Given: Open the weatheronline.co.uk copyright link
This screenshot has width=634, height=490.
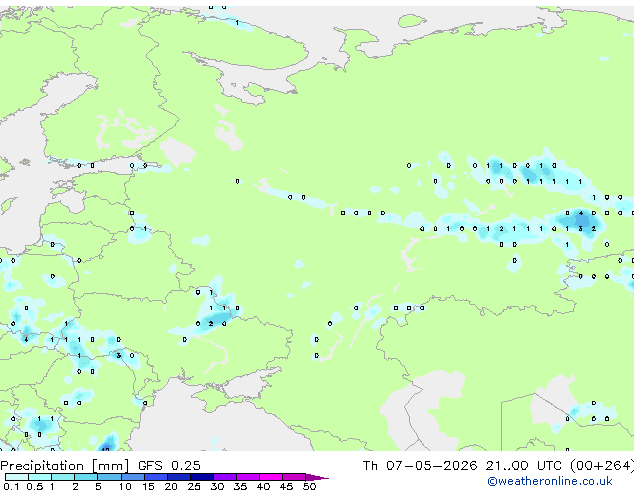Looking at the screenshot, I should 550,481.
